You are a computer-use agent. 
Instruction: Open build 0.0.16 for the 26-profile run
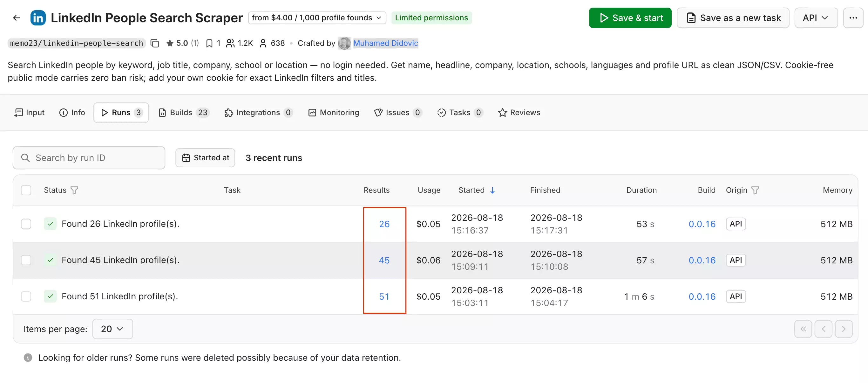702,224
